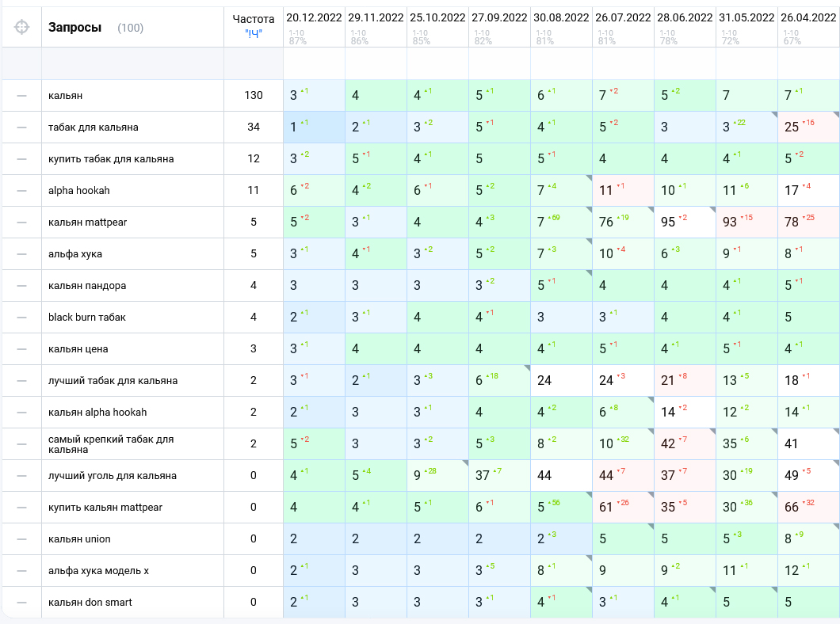840x624 pixels.
Task: Click the dash icon beside альфа хука
Action: (21, 254)
